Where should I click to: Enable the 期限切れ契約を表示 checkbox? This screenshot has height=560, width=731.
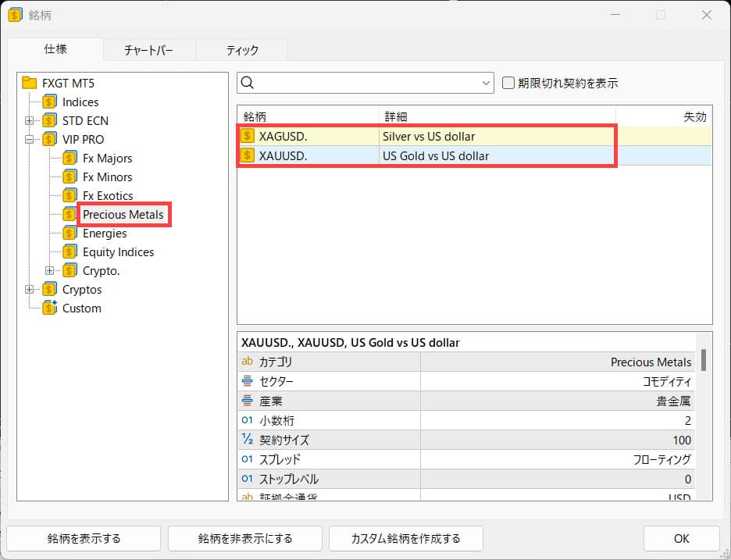click(x=508, y=83)
